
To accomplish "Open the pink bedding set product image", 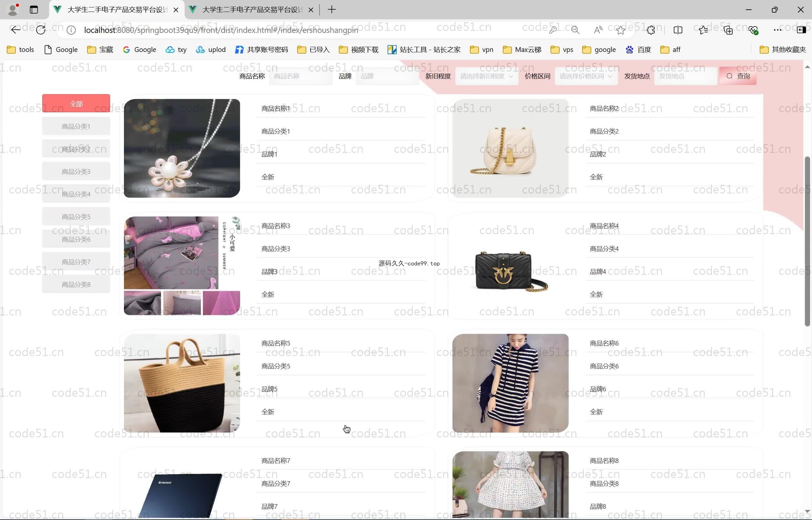I will click(x=182, y=266).
